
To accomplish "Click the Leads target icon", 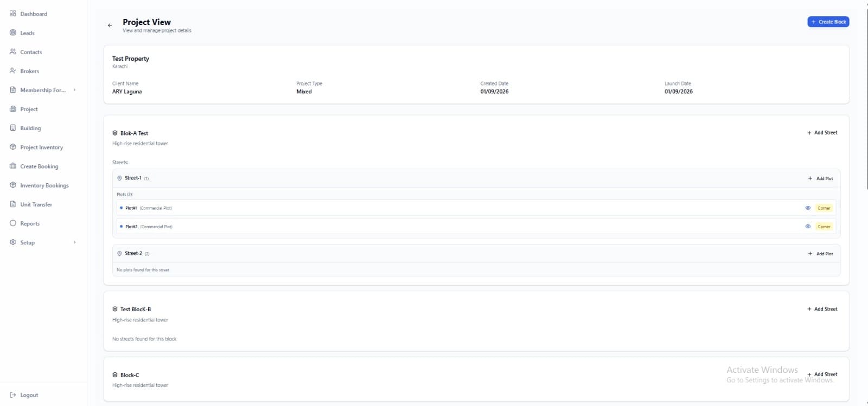I will pos(13,33).
